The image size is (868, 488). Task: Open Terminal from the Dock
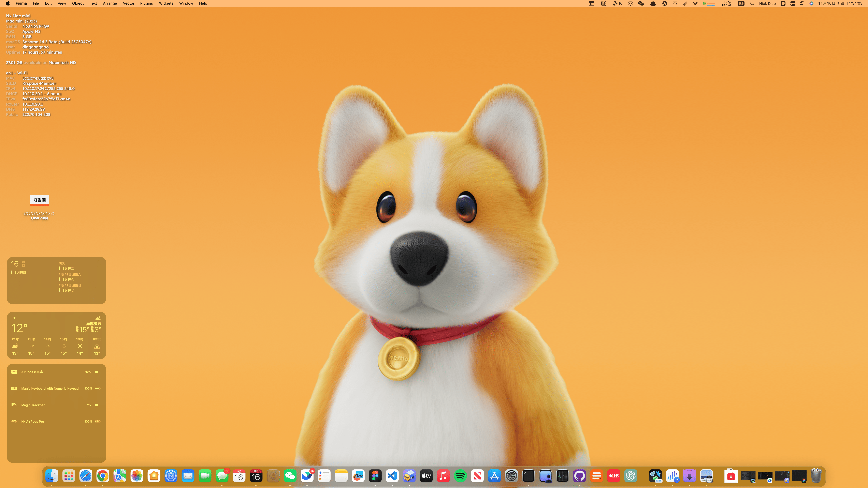tap(528, 476)
